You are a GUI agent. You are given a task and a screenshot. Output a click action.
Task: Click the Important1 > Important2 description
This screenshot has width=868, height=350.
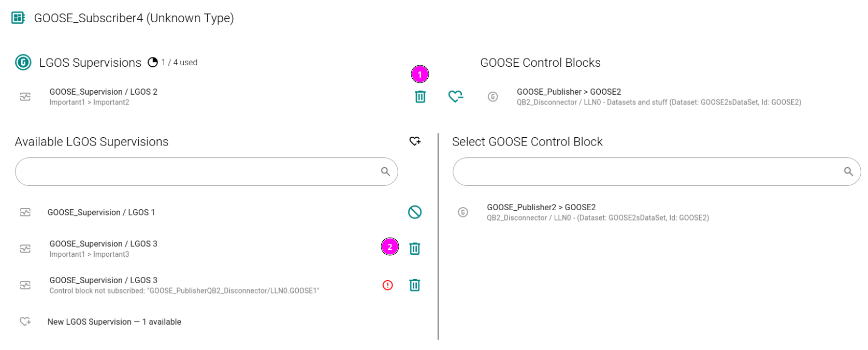(x=89, y=103)
